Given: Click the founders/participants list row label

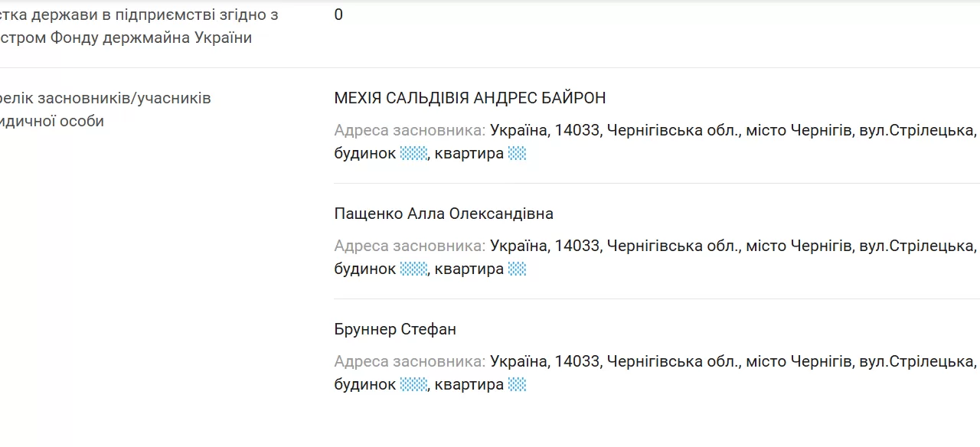Looking at the screenshot, I should [x=105, y=99].
